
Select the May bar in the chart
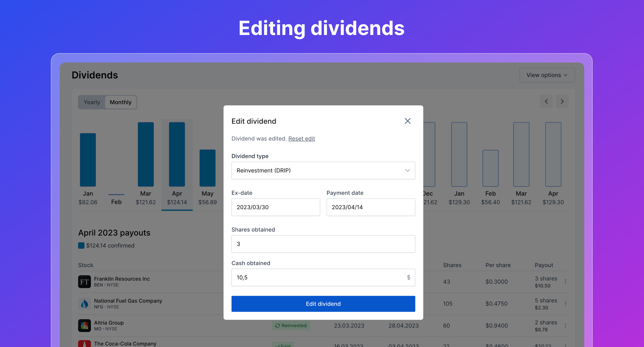tap(207, 168)
